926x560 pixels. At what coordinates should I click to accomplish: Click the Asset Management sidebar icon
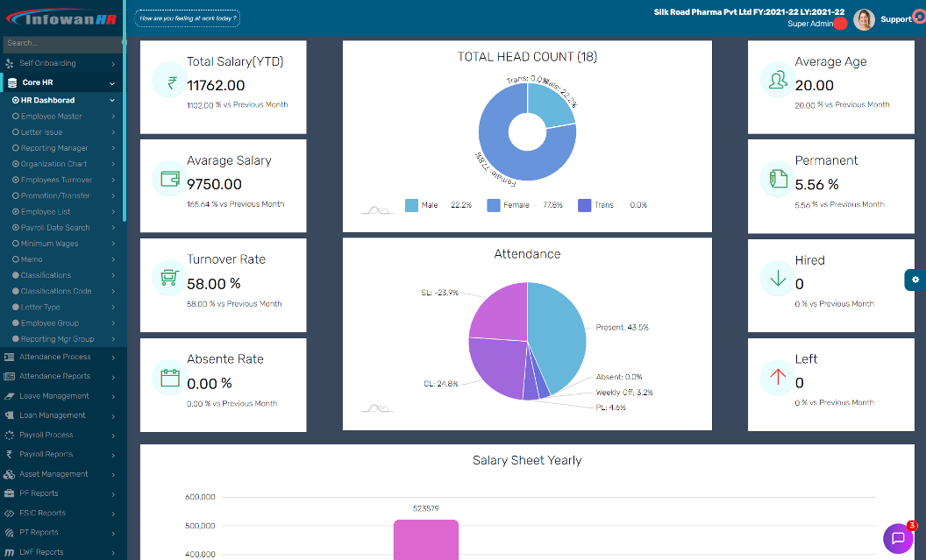(x=9, y=473)
